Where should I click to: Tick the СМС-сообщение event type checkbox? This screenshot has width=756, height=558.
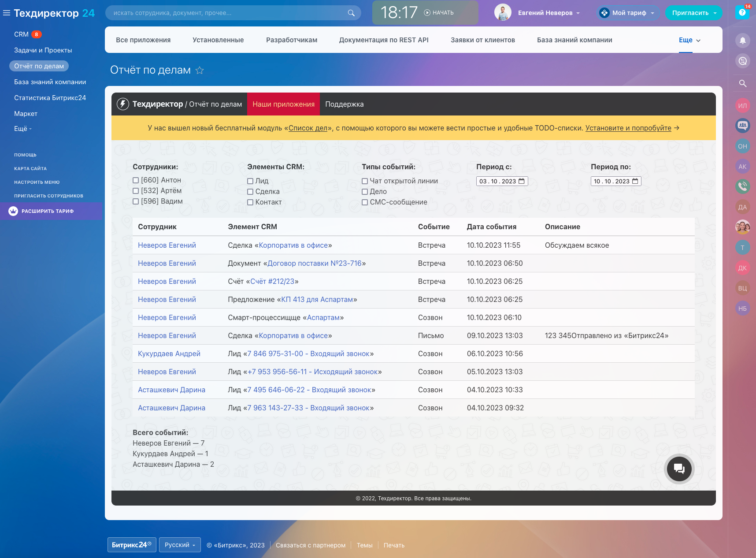click(x=365, y=202)
